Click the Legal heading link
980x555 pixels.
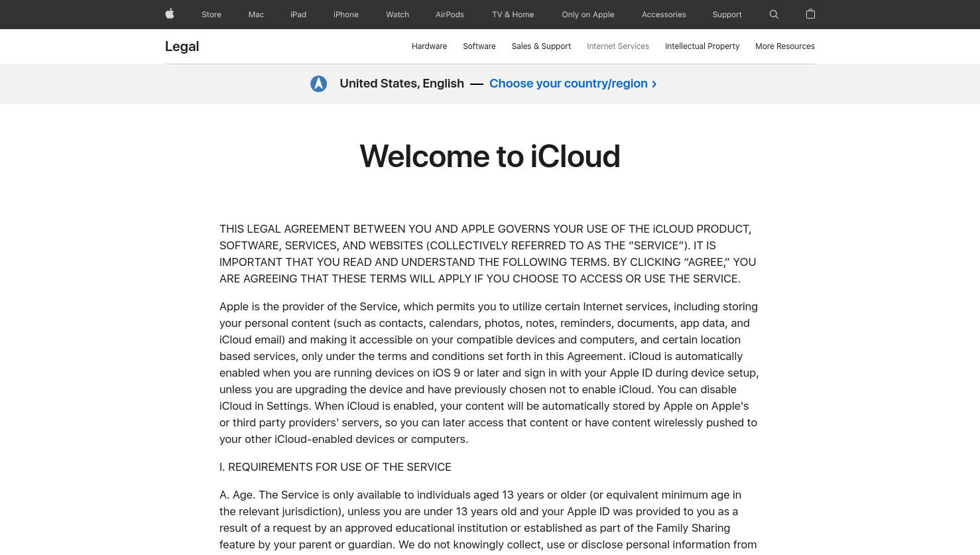(182, 46)
